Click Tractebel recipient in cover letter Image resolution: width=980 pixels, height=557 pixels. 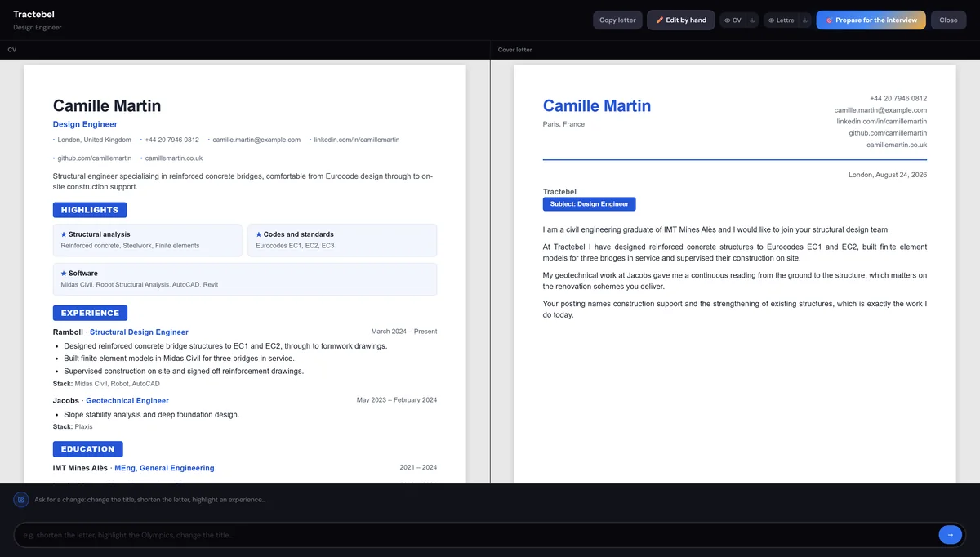pos(559,192)
